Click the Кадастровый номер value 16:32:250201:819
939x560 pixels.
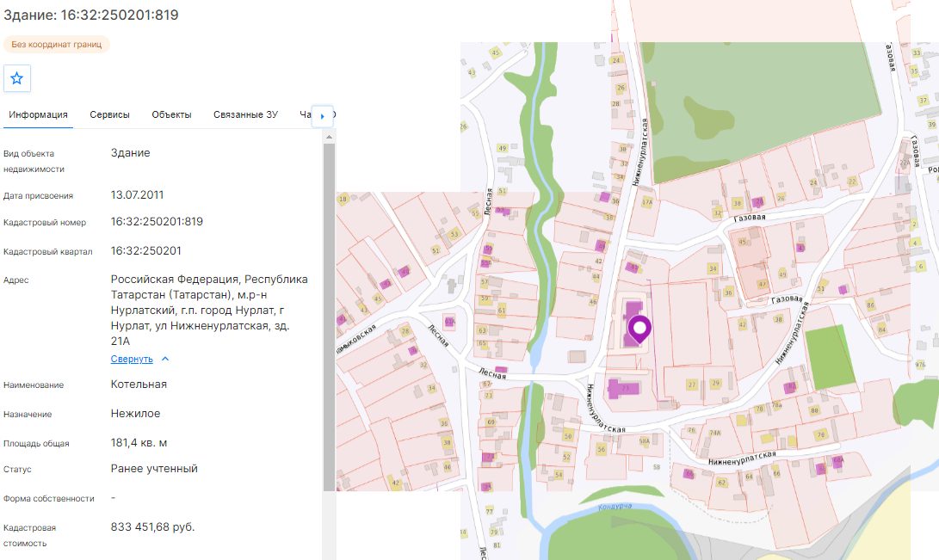(x=157, y=221)
